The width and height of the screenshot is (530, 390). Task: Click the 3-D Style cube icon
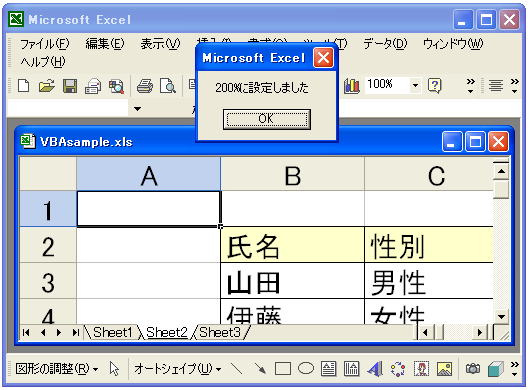tap(496, 369)
